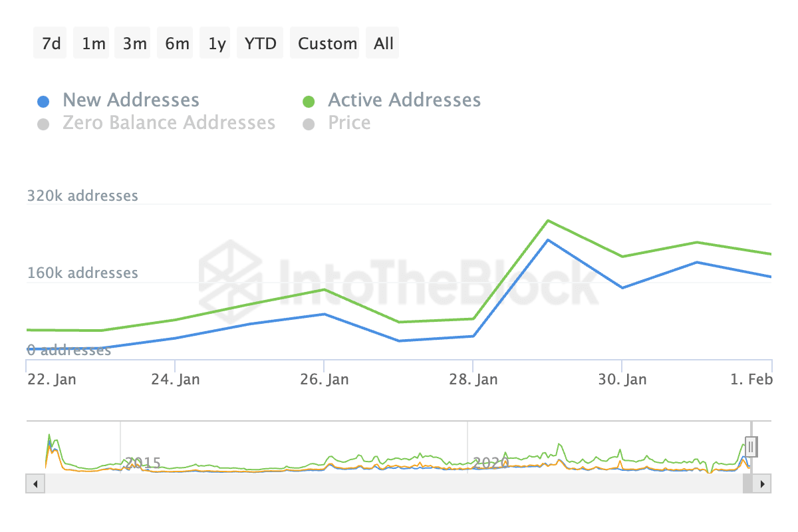Click the 160k addresses axis label
Screen dimensions: 798x532
tap(82, 273)
